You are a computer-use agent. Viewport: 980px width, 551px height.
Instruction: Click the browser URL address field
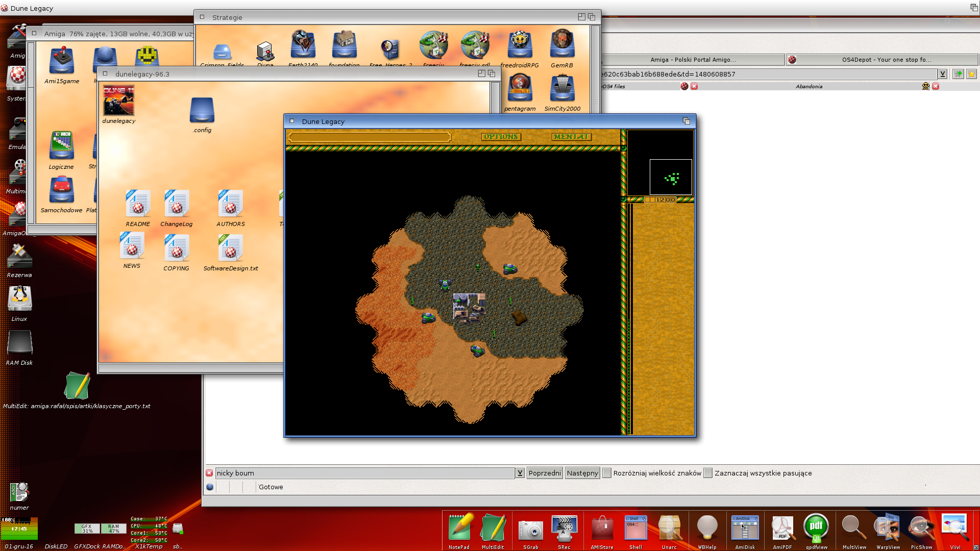coord(770,74)
